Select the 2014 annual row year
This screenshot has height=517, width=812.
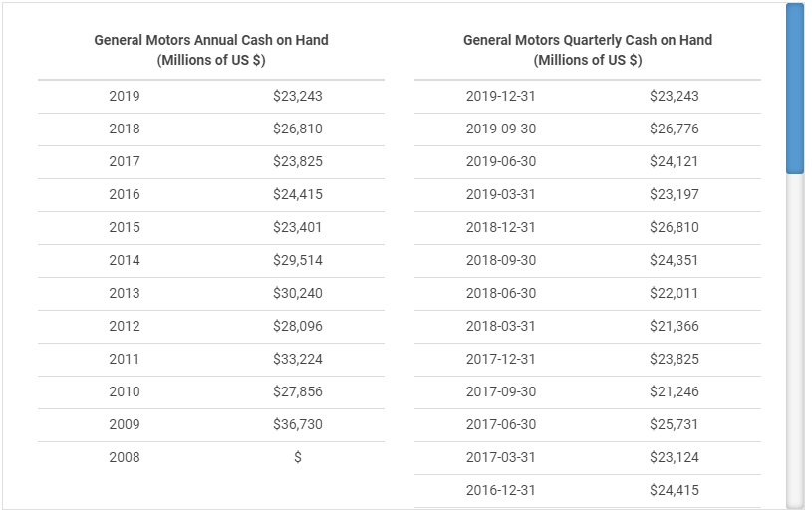[x=125, y=260]
